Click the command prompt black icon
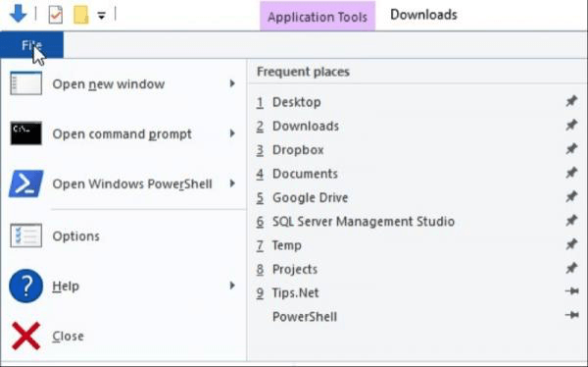This screenshot has height=367, width=588. pyautogui.click(x=25, y=133)
